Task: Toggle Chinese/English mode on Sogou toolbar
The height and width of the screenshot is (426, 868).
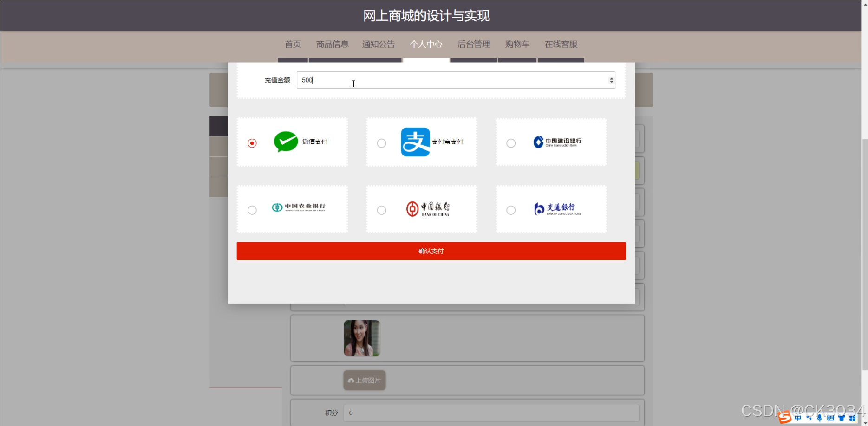Action: (798, 417)
